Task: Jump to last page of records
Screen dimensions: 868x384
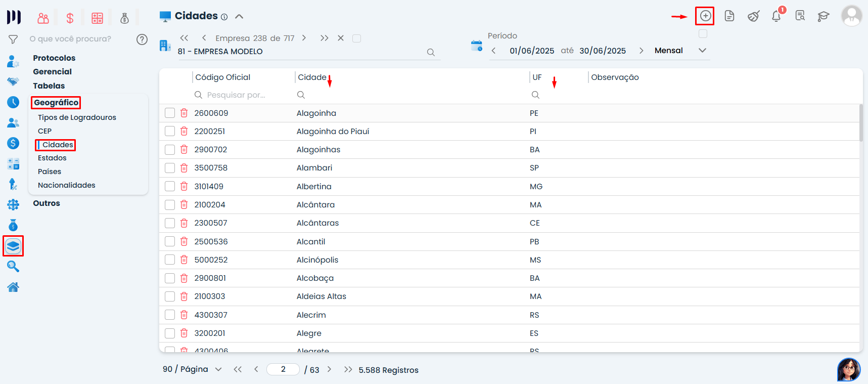Action: (348, 369)
